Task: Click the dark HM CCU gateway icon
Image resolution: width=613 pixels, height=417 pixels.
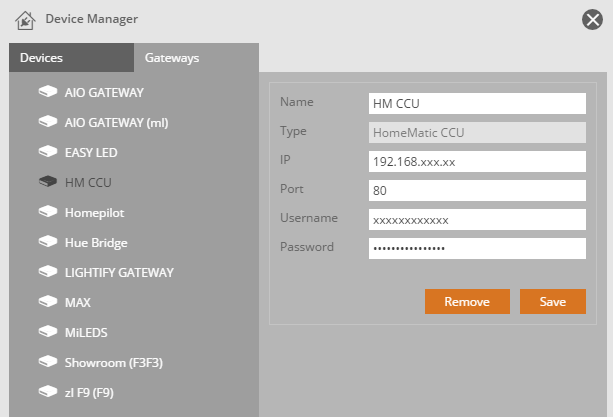Action: (47, 182)
